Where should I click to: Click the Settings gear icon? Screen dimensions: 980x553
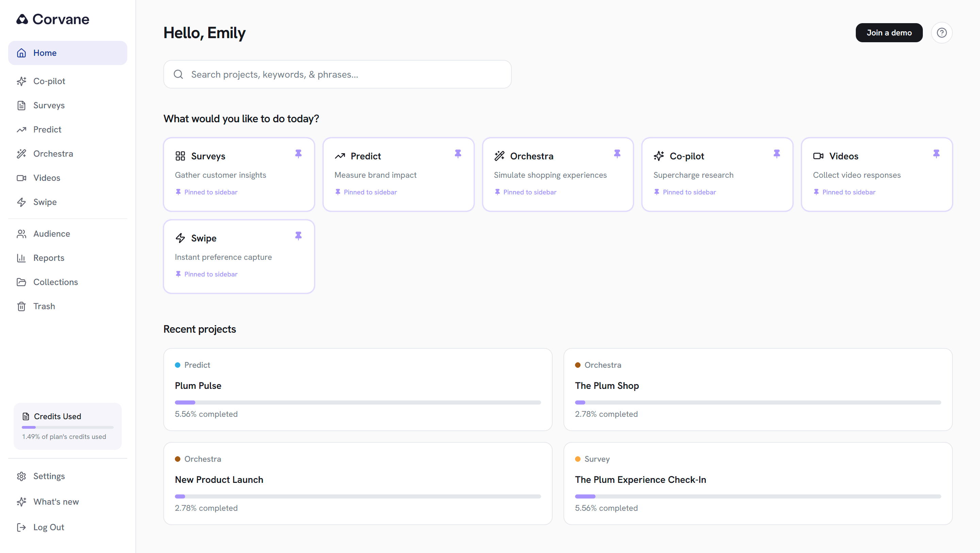click(21, 476)
